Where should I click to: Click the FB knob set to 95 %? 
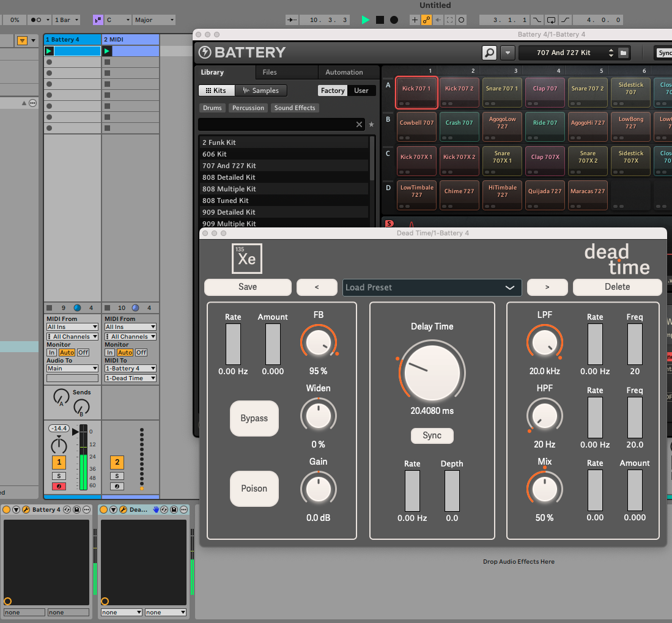pos(319,342)
